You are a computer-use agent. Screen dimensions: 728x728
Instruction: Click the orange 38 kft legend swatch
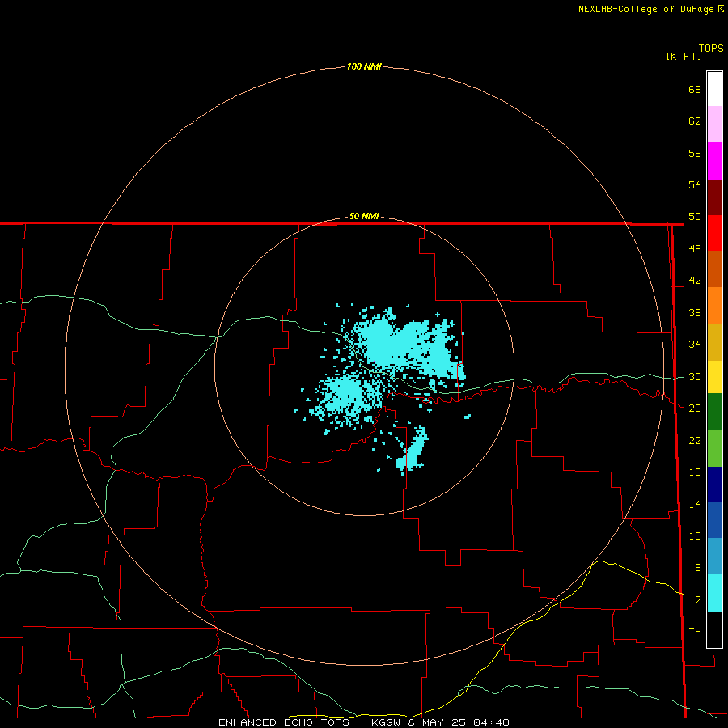714,306
